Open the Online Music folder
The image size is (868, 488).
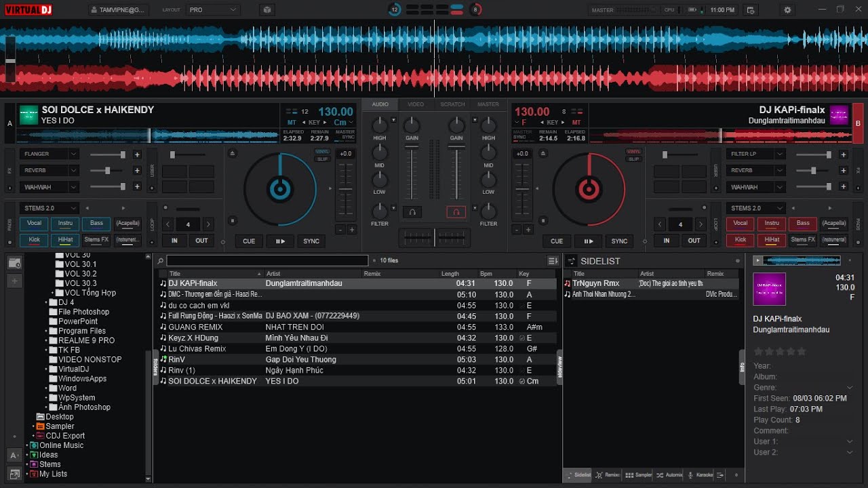click(x=61, y=445)
